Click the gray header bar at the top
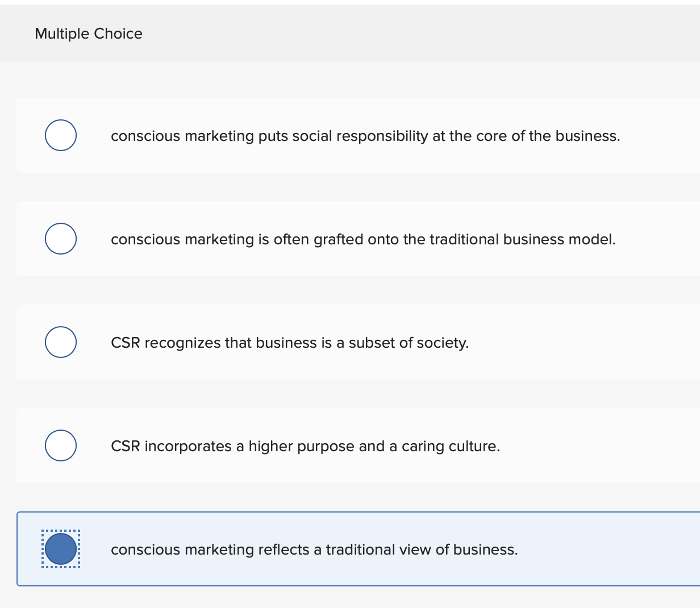Screen dimensions: 700x608 (350, 33)
